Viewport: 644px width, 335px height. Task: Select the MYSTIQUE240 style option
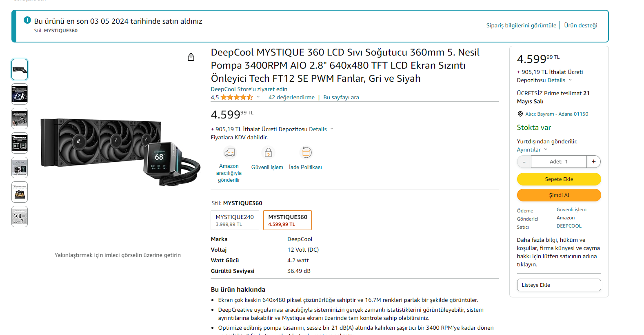(x=235, y=220)
